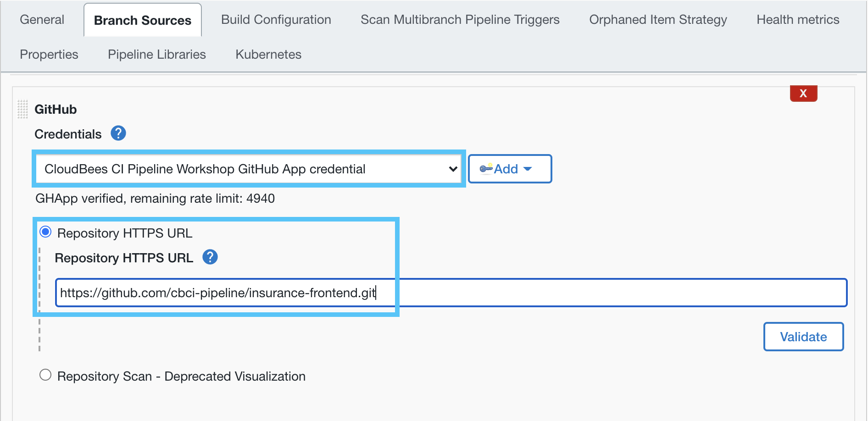This screenshot has width=868, height=421.
Task: Go to the Pipeline Libraries tab
Action: click(x=157, y=55)
